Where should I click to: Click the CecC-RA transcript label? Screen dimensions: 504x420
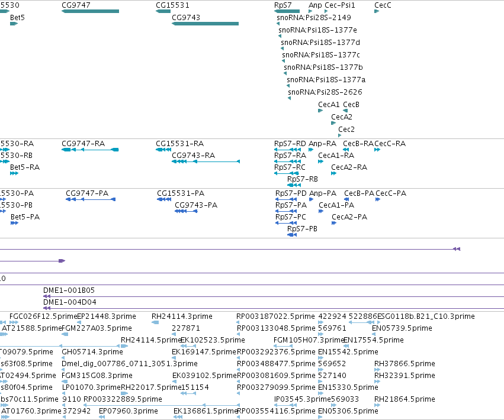coord(390,144)
